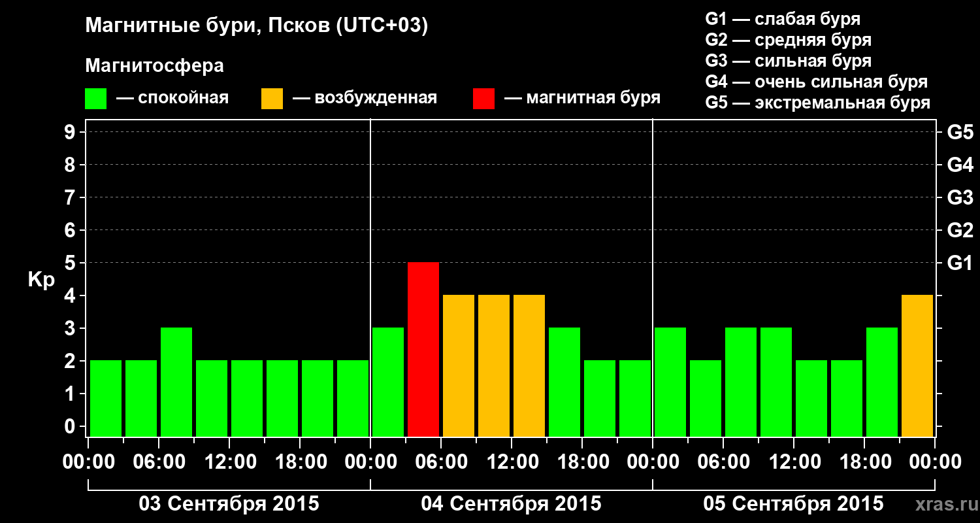
Task: Click 'G3 — сильная буря' legend line
Action: click(x=788, y=61)
